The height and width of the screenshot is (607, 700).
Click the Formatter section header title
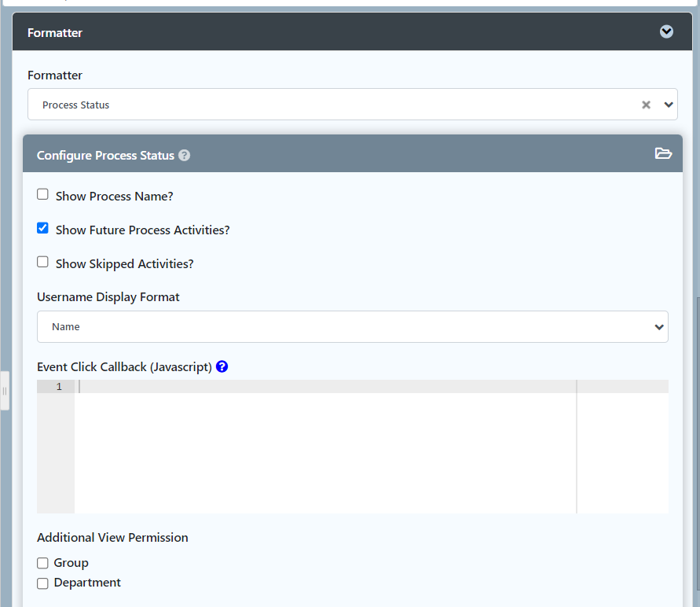pos(55,33)
